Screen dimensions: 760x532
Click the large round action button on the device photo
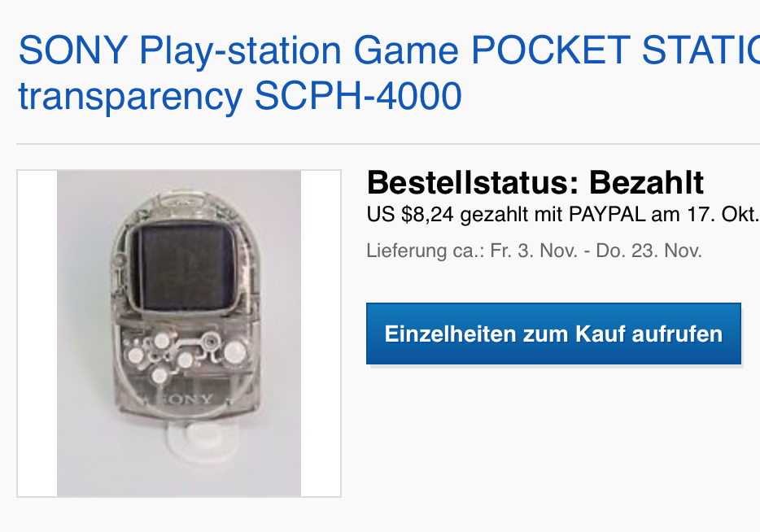234,352
